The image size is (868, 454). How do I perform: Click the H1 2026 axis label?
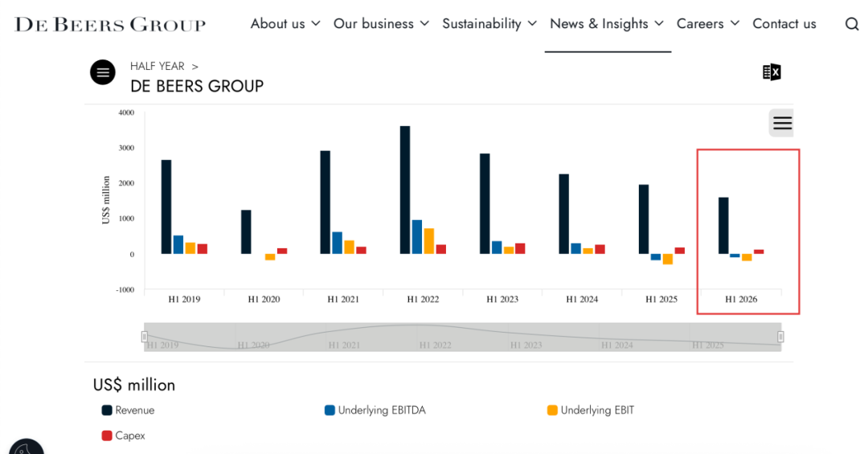point(741,300)
